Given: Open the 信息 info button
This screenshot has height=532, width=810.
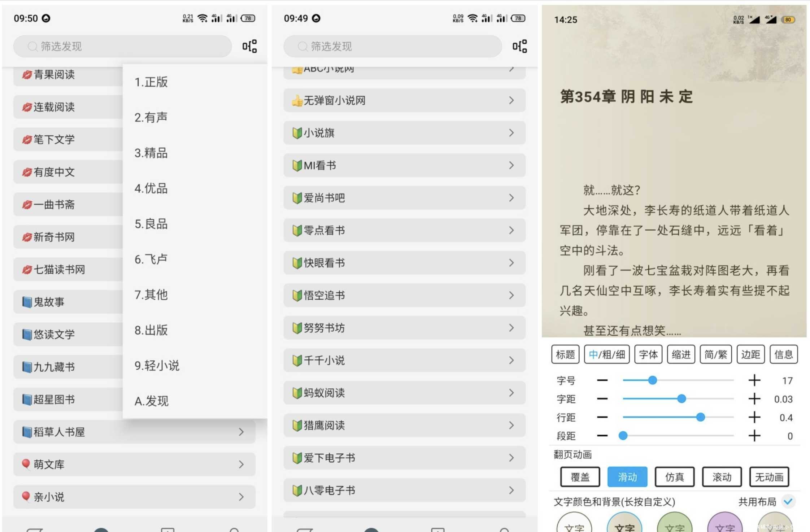Looking at the screenshot, I should click(x=784, y=354).
